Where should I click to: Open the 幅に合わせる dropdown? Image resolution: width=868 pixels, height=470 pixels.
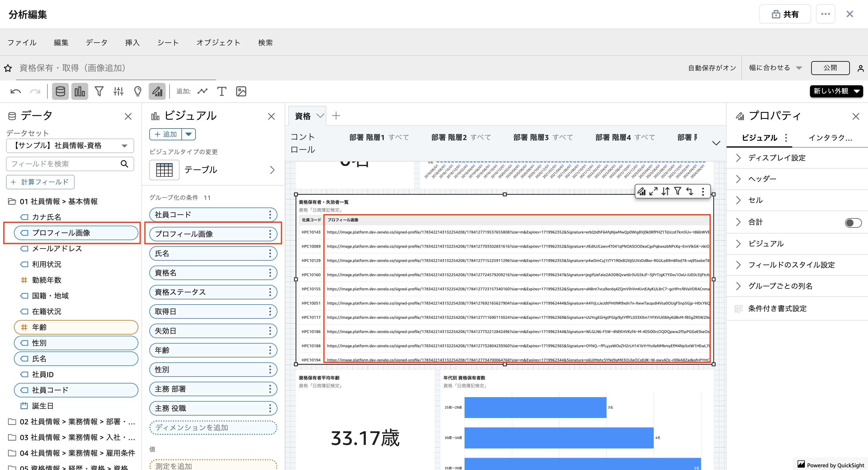coord(775,68)
